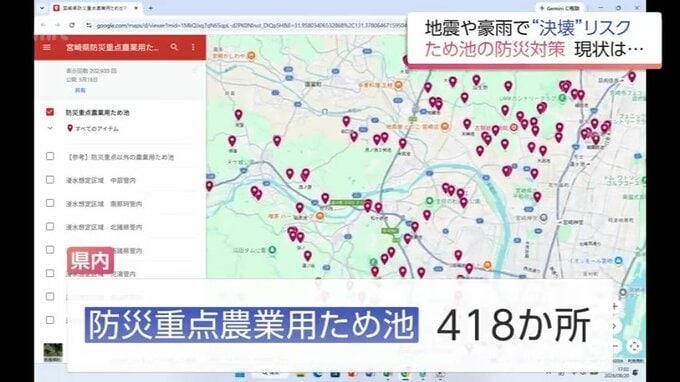Reload the page with browser refresh icon
The image size is (680, 382).
tap(72, 25)
